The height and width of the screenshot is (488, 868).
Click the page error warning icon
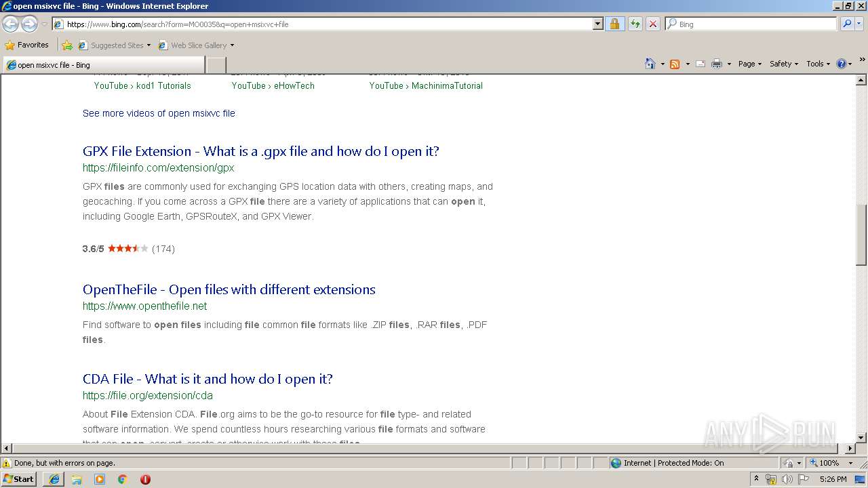coord(7,463)
